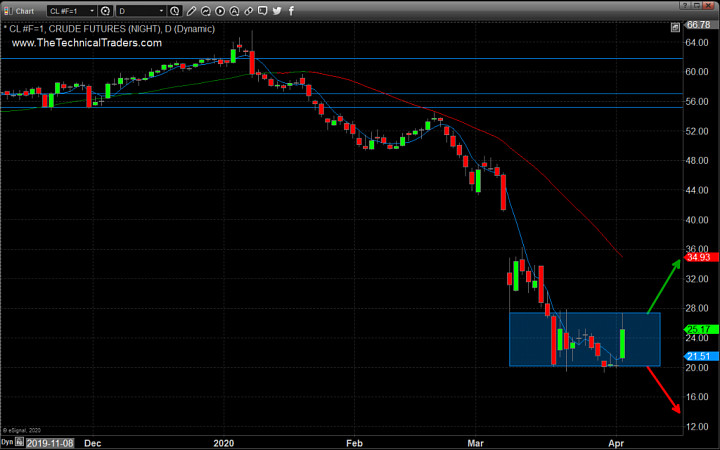Click the alerts 'A' circle icon
Viewport: 720px width, 450px height.
(234, 11)
